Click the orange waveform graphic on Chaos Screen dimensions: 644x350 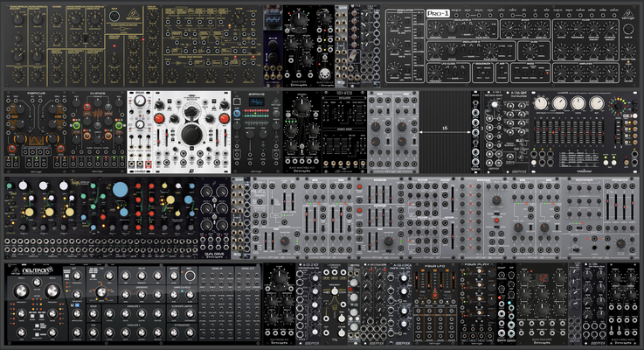98,114
